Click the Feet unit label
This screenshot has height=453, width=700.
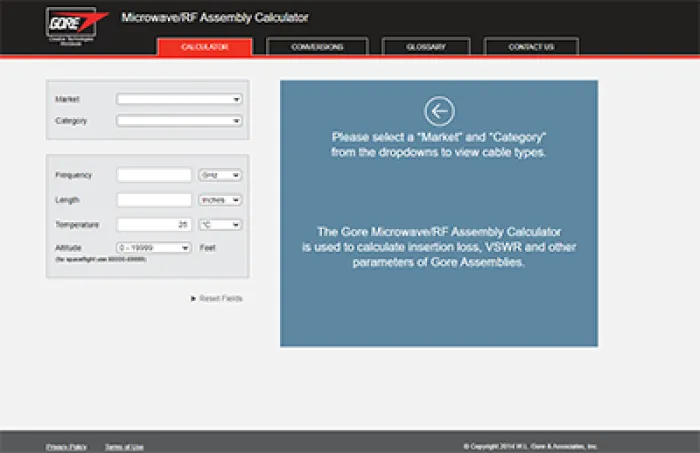tap(208, 248)
